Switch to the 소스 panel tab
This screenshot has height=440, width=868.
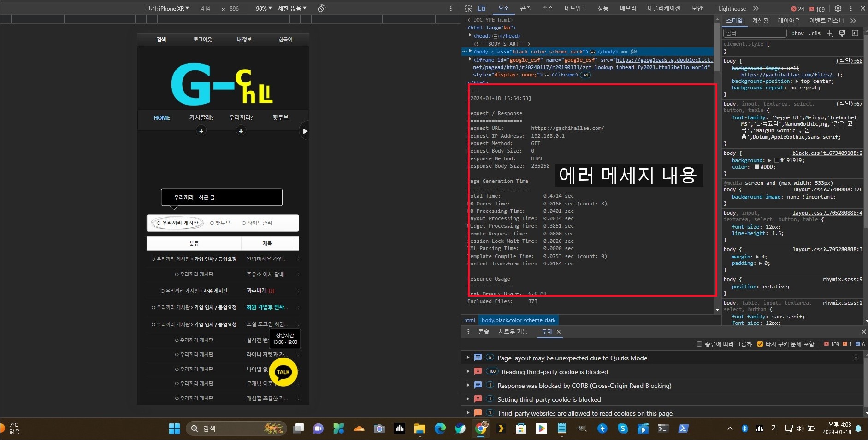tap(548, 8)
